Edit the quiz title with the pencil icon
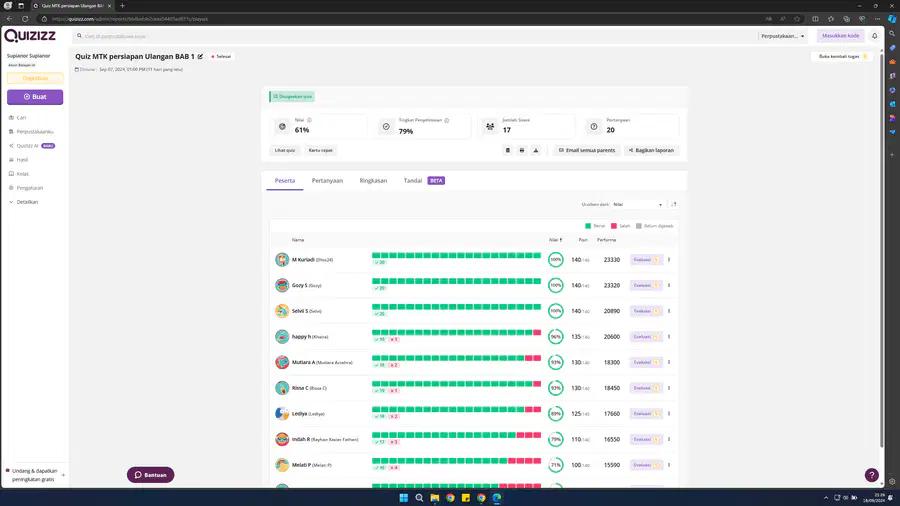 200,56
